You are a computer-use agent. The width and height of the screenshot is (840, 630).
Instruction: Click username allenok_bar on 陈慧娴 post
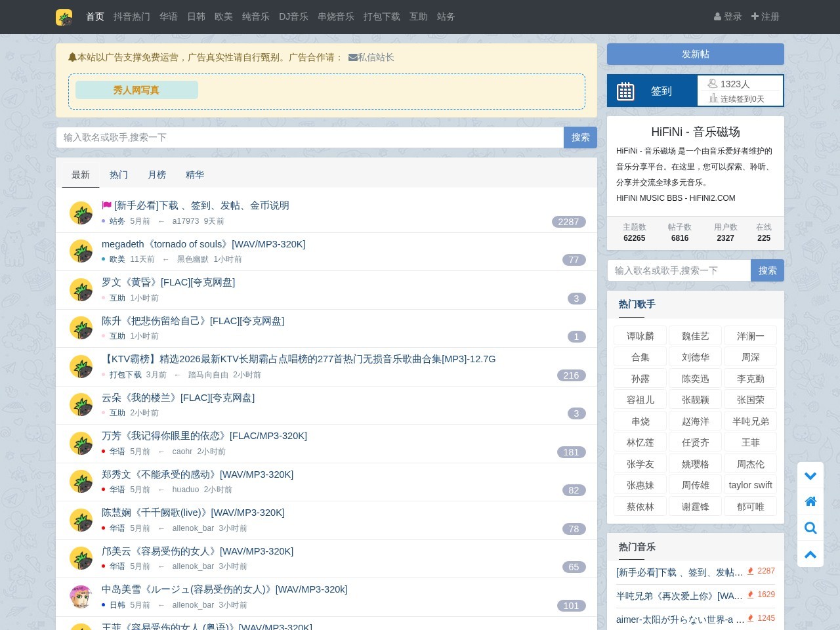193,528
